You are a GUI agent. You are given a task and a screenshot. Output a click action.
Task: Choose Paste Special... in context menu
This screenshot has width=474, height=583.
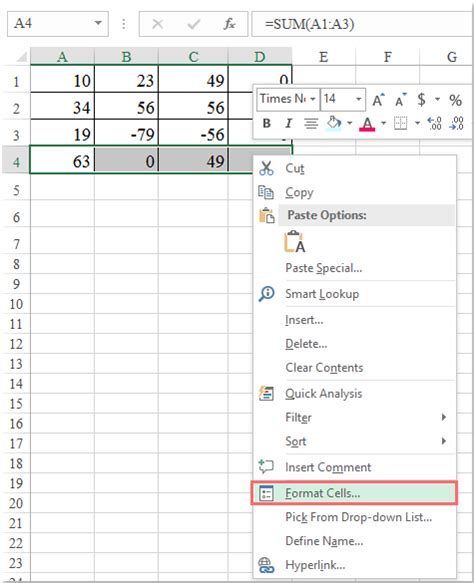(x=354, y=268)
